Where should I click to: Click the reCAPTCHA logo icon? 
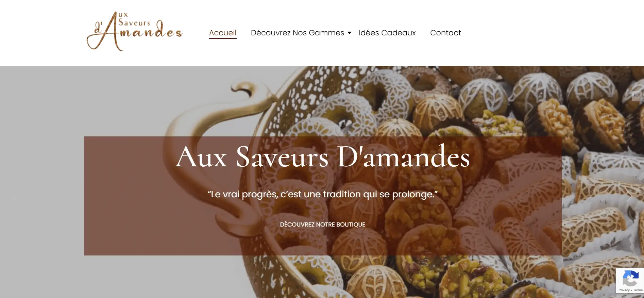click(630, 279)
